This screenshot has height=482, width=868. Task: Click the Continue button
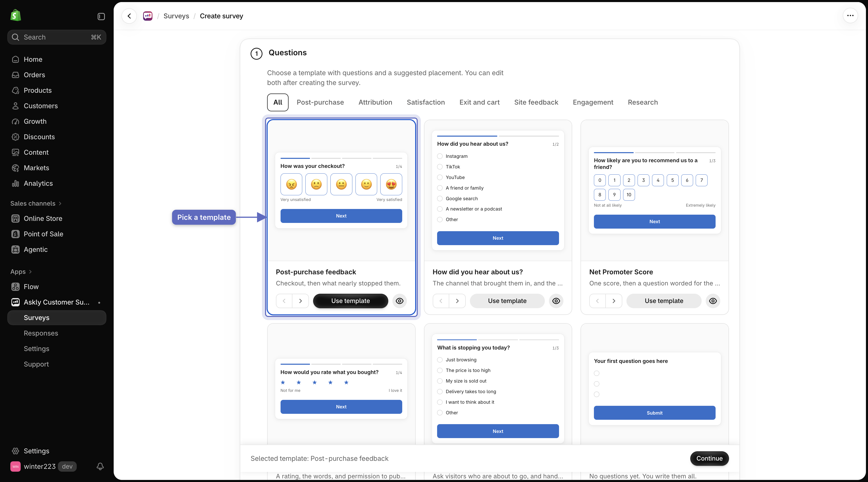(709, 458)
